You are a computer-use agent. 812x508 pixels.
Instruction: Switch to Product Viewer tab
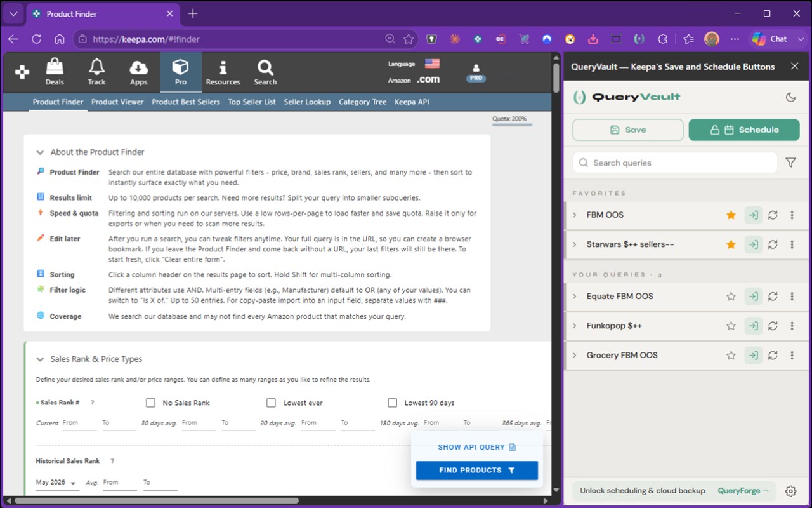117,102
